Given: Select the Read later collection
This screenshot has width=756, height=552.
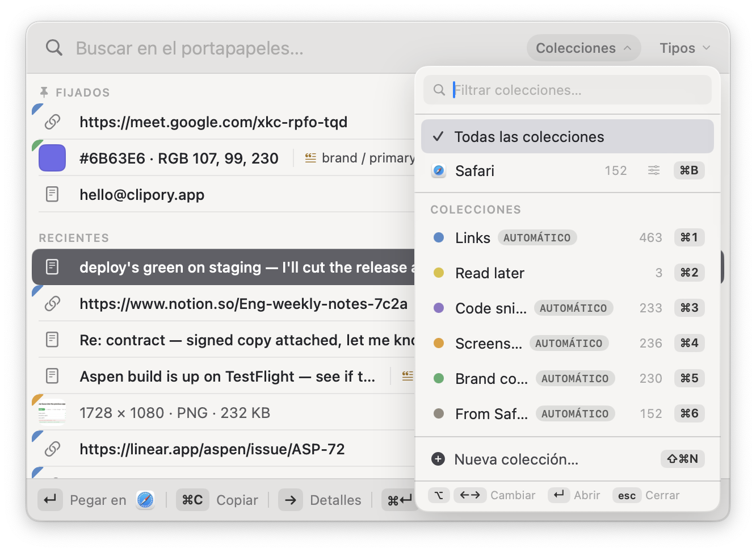Looking at the screenshot, I should (x=568, y=273).
